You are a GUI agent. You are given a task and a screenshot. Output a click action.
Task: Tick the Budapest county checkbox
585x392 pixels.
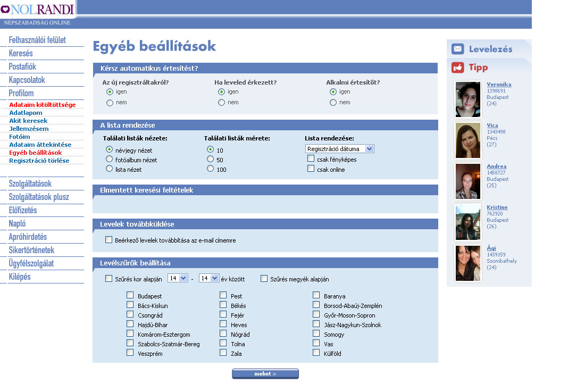tap(130, 295)
